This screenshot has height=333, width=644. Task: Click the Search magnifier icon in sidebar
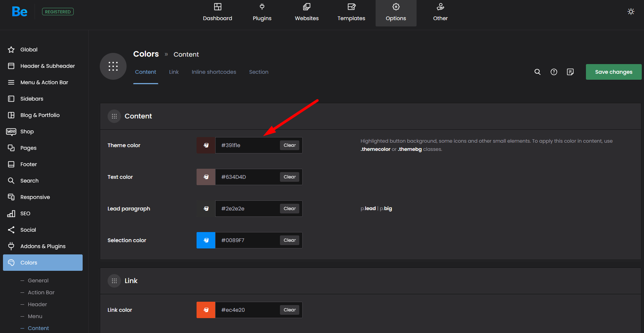click(11, 181)
